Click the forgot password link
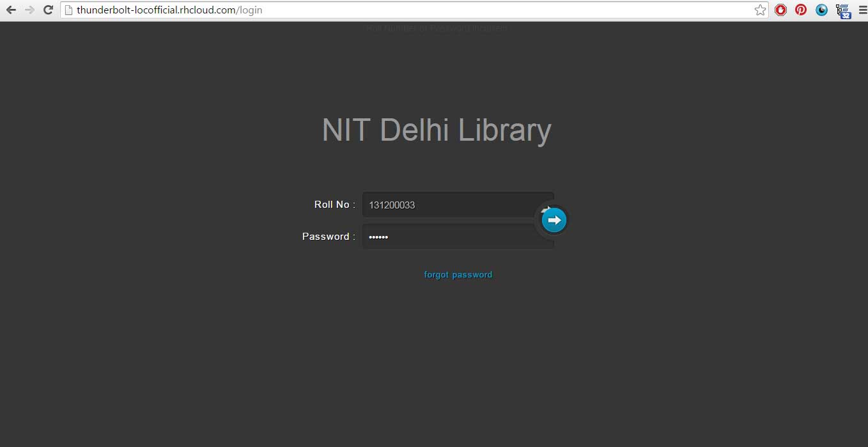This screenshot has width=868, height=447. point(458,274)
